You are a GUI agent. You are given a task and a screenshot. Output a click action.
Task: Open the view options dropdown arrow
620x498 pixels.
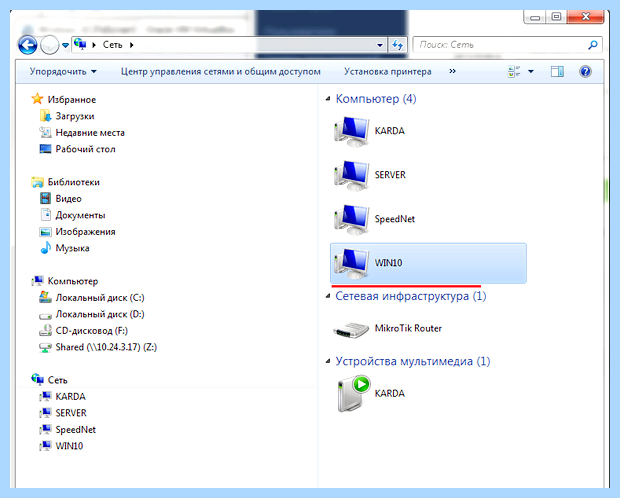point(531,72)
